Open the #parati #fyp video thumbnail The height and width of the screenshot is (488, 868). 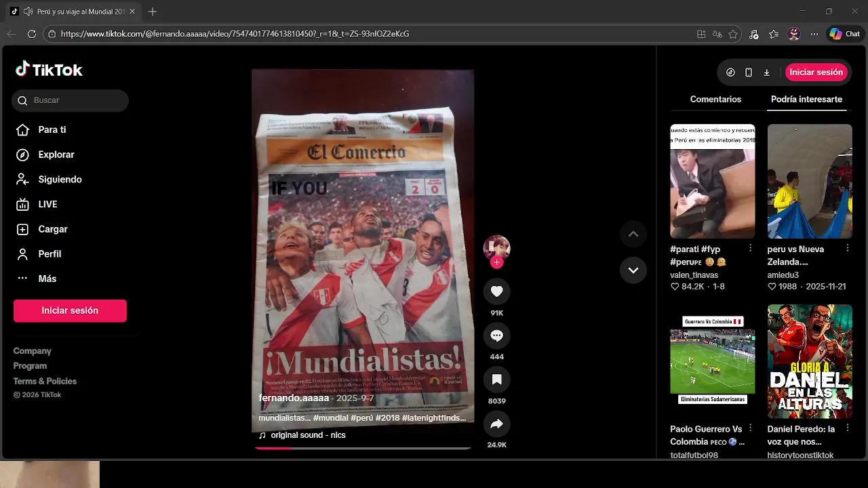(712, 181)
